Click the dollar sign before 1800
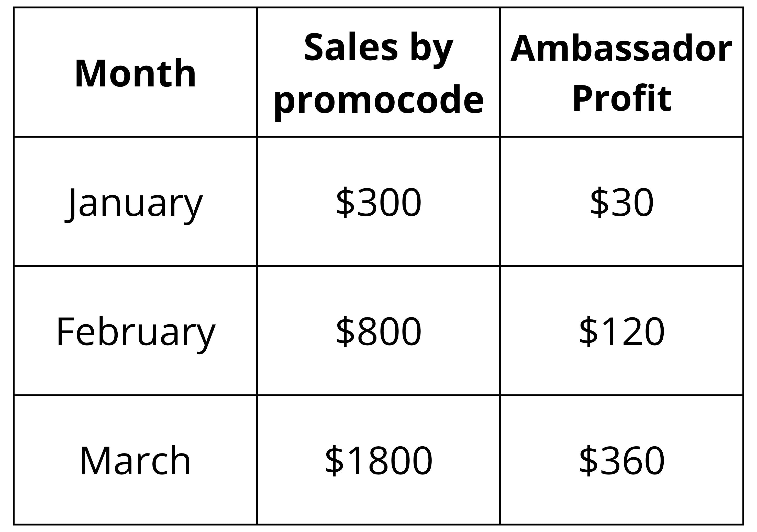The image size is (757, 532). point(334,460)
